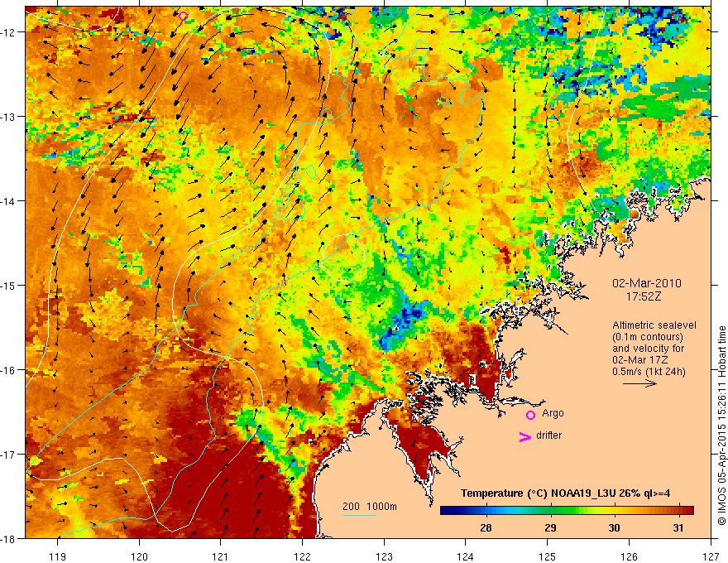Click the '02-Mar 17Z' caption line
Screen dimensions: 728x563
click(639, 360)
